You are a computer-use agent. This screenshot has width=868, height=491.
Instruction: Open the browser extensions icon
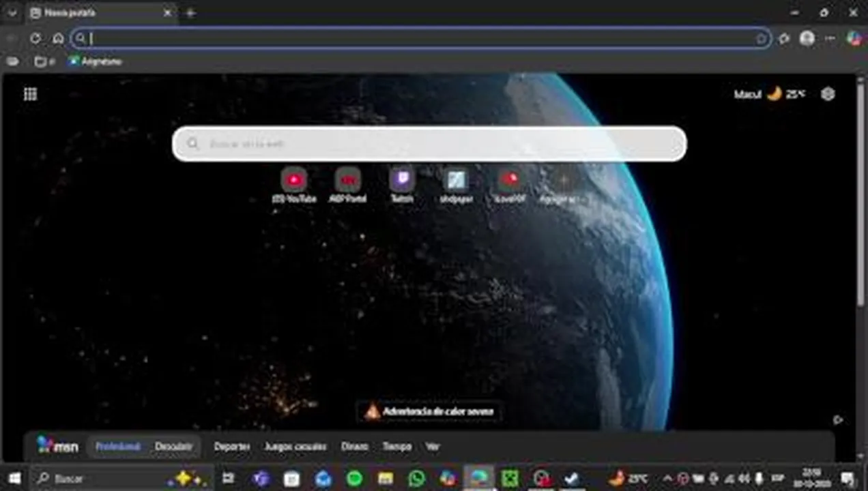[x=784, y=39]
